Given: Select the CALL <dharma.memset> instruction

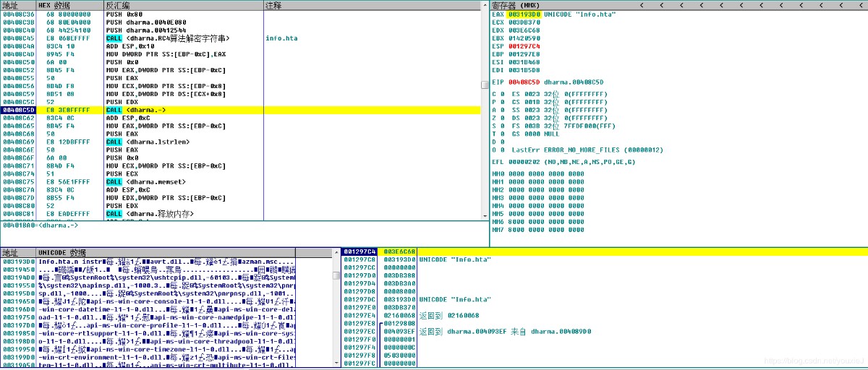Looking at the screenshot, I should [x=145, y=182].
